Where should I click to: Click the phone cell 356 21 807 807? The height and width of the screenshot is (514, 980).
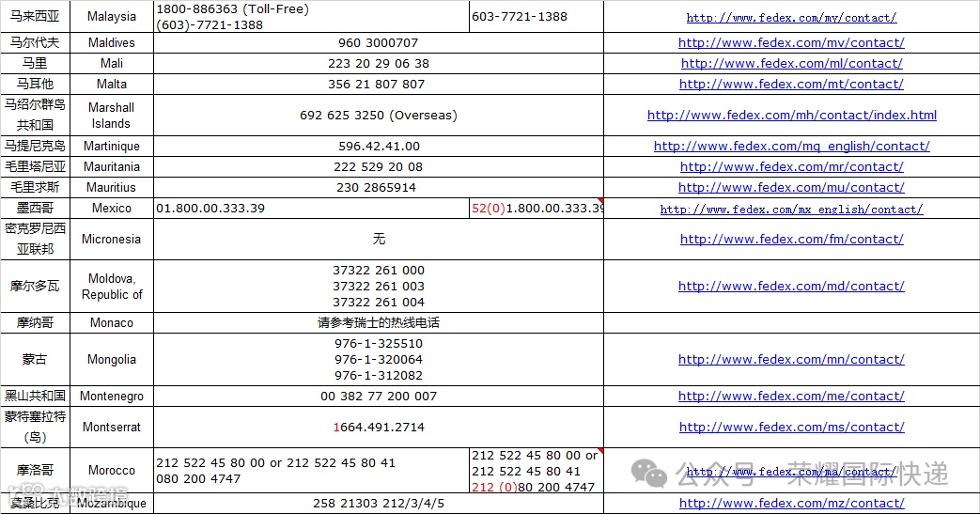378,84
